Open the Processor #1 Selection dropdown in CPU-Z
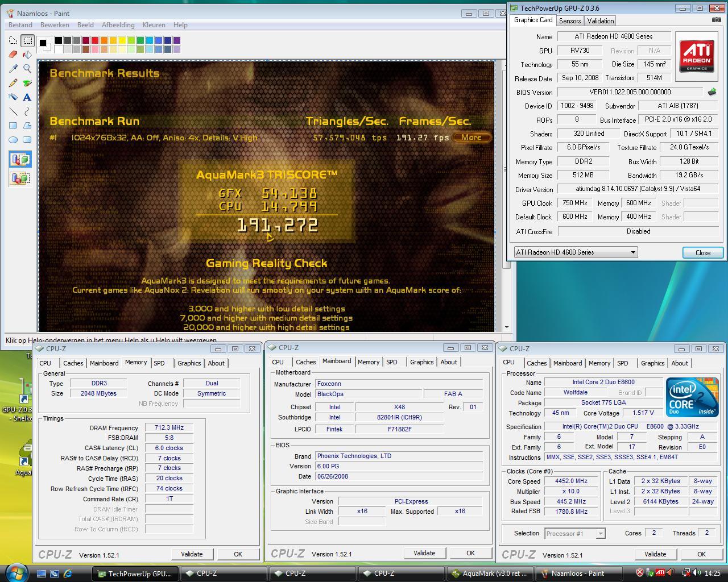 [574, 534]
